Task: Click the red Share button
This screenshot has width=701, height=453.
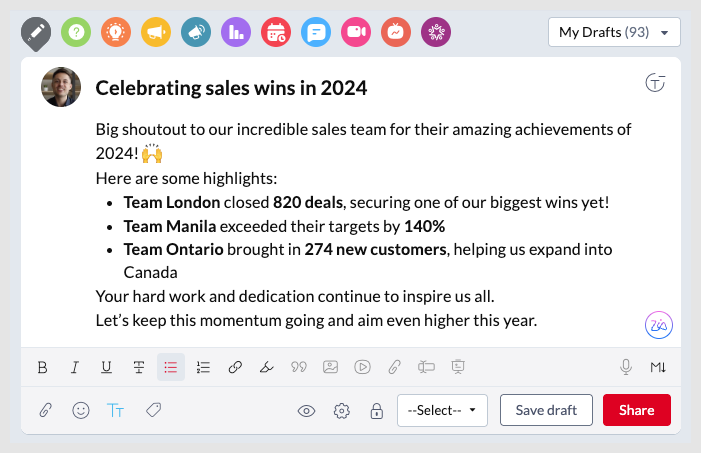Action: coord(637,410)
